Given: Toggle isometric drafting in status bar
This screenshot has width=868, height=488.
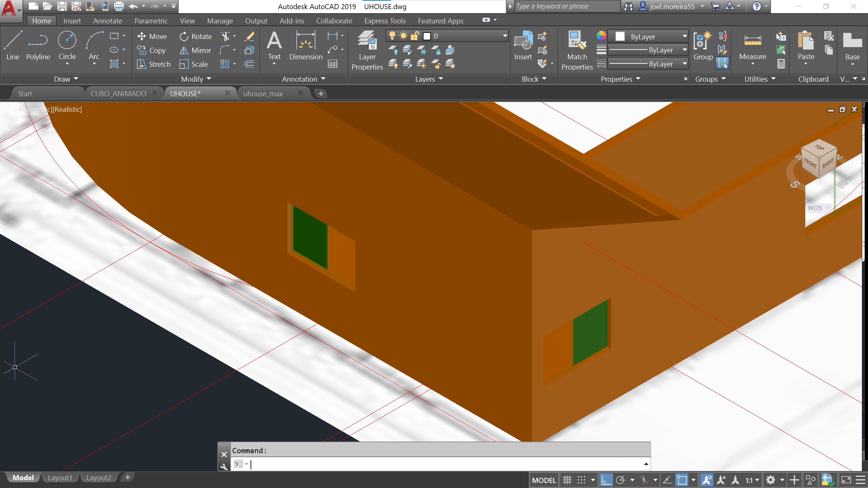Looking at the screenshot, I should pyautogui.click(x=644, y=480).
